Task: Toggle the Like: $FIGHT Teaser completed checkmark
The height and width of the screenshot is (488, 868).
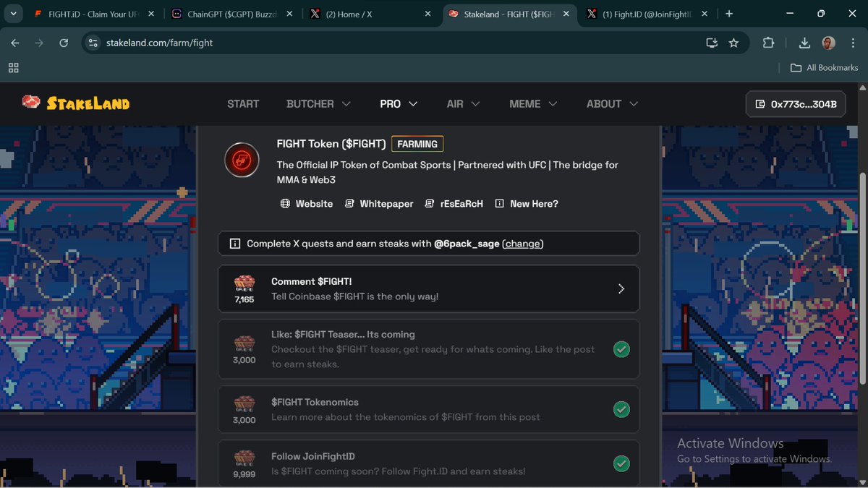Action: (x=621, y=349)
